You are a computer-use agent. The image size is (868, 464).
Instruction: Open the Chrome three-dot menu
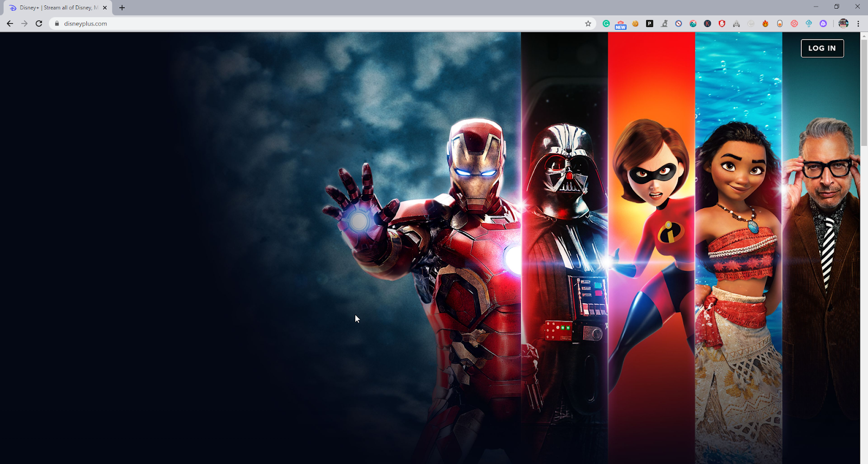[x=858, y=23]
